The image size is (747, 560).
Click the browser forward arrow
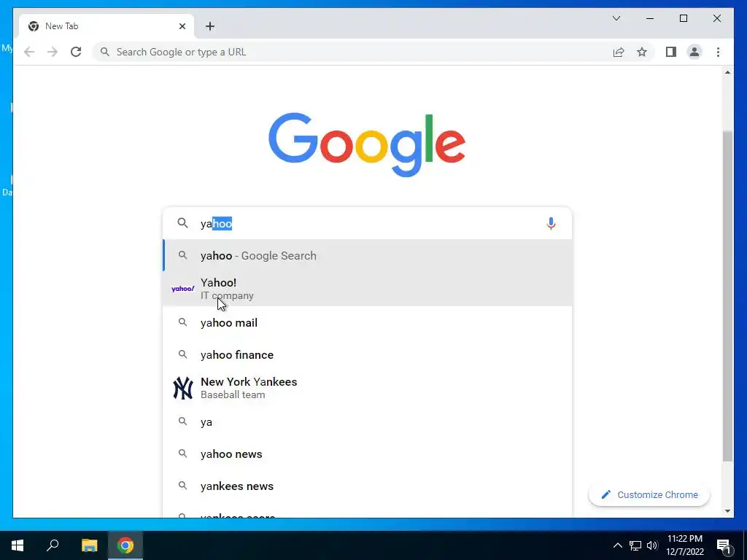click(53, 52)
